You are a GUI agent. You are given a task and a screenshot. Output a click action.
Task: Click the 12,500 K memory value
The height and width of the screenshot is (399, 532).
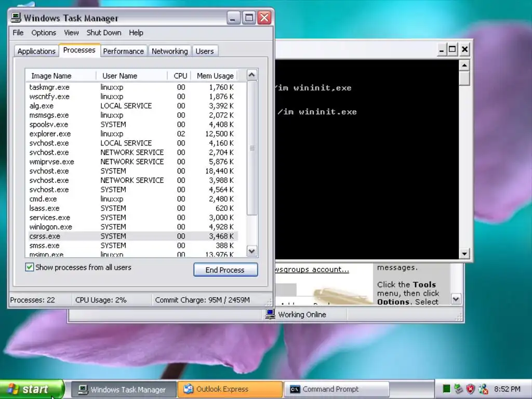pyautogui.click(x=220, y=134)
